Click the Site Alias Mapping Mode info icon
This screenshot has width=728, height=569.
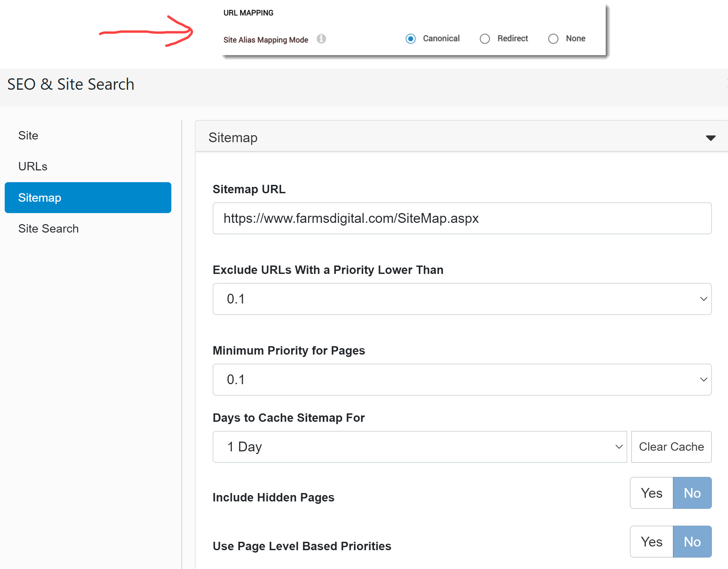tap(321, 39)
